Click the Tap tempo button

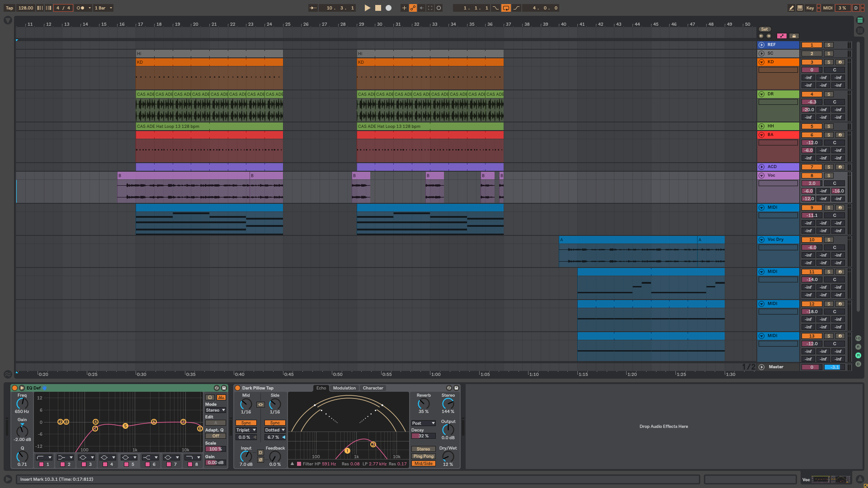[9, 8]
